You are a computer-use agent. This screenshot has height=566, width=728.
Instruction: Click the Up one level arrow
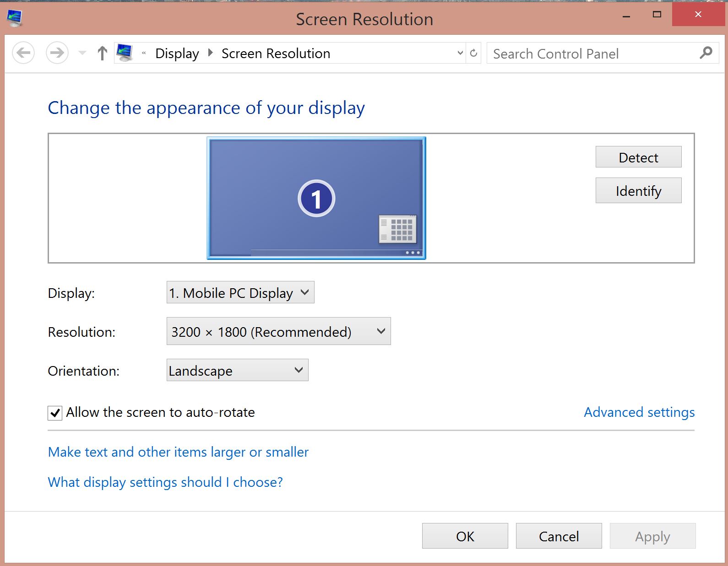pos(102,53)
